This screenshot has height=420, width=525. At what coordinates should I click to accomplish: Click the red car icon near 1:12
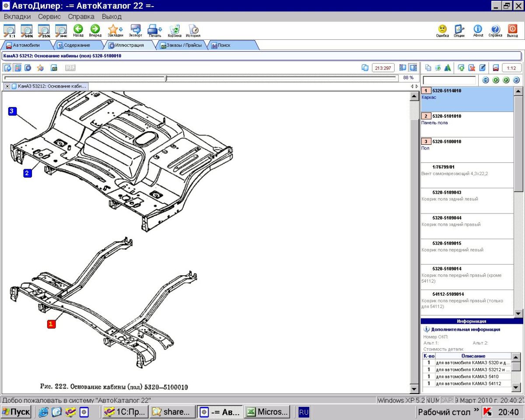click(x=496, y=68)
